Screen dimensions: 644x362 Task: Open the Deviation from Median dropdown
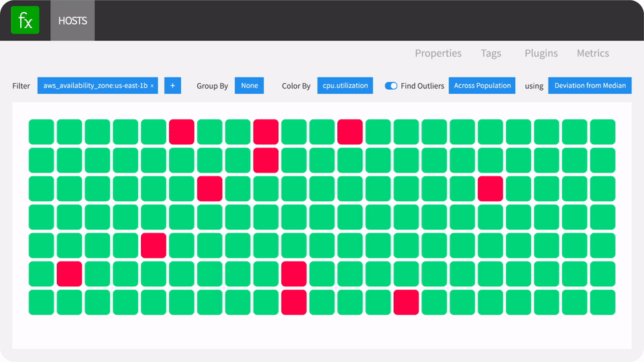590,85
